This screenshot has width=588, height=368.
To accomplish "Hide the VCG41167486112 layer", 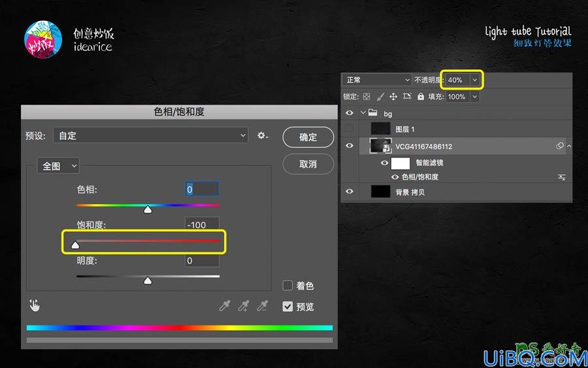I will pyautogui.click(x=349, y=146).
